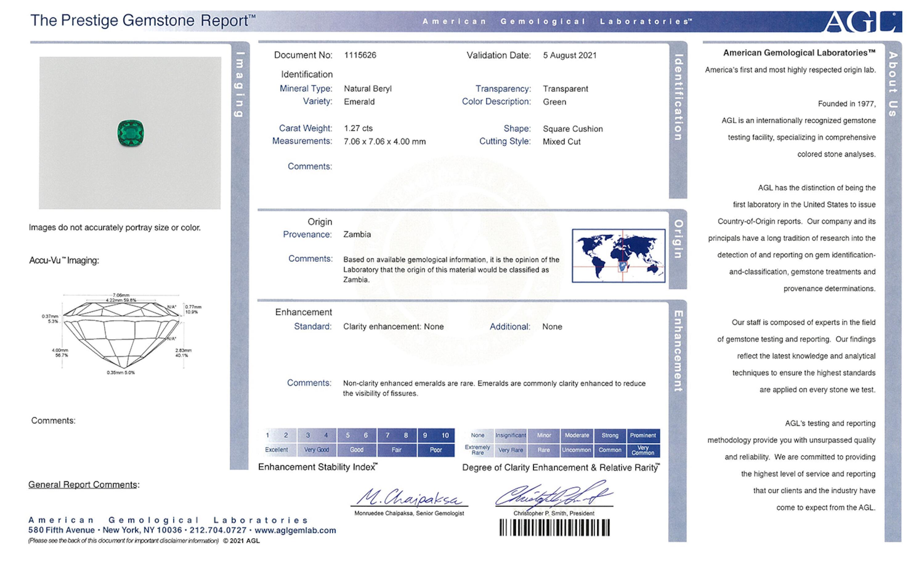Screen dimensions: 924x561
Task: Select the vertical Identification tab label
Action: [x=679, y=98]
